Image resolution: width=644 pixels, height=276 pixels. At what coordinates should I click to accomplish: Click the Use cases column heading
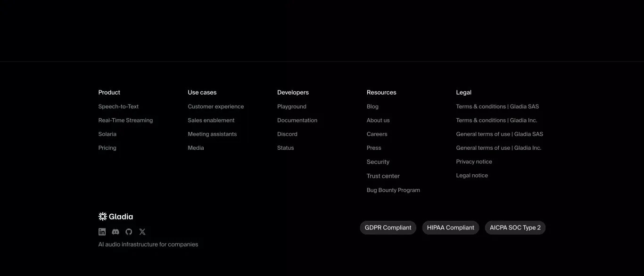point(202,92)
